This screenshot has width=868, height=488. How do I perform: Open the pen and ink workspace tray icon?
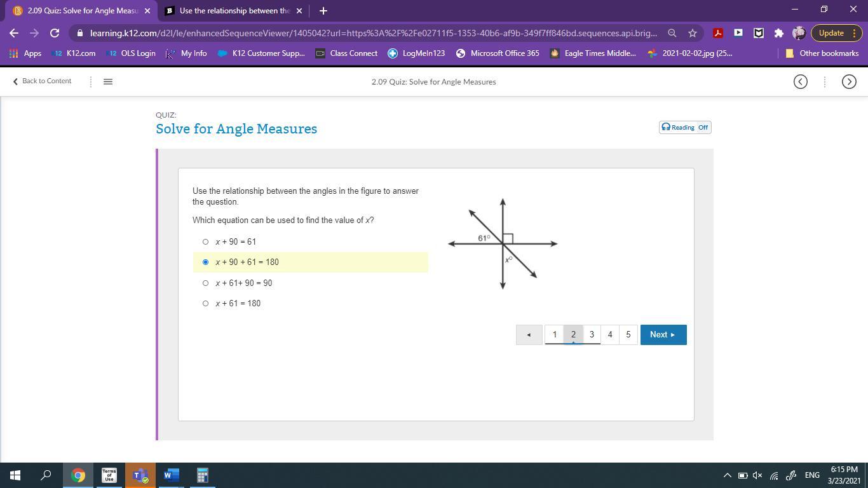[791, 475]
